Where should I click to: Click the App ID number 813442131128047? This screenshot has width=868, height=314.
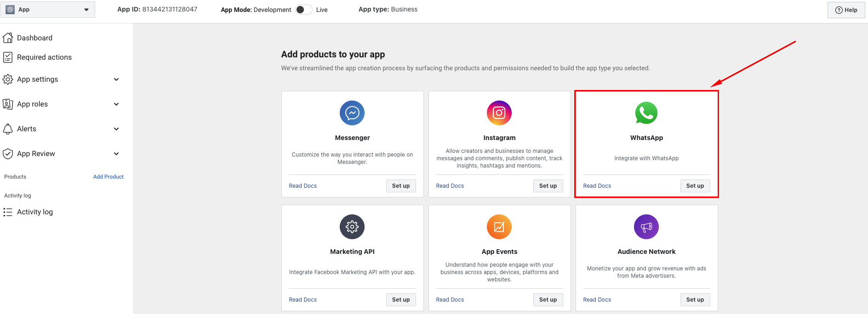tap(170, 9)
